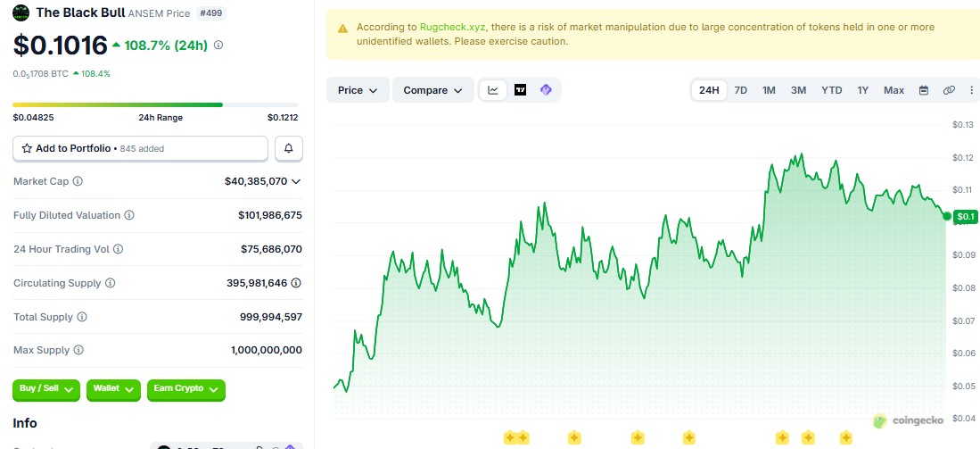
Task: Click the $0.1 current price label on chart
Action: pyautogui.click(x=965, y=216)
